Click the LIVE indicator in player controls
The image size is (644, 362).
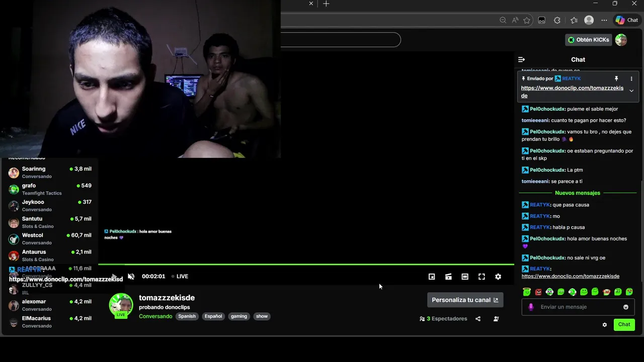[180, 277]
